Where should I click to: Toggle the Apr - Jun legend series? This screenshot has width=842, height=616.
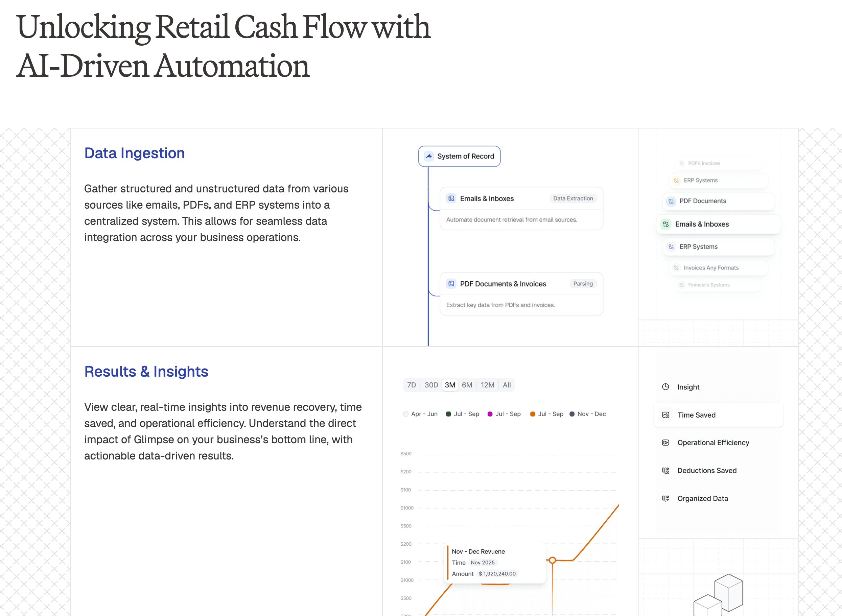click(x=421, y=414)
